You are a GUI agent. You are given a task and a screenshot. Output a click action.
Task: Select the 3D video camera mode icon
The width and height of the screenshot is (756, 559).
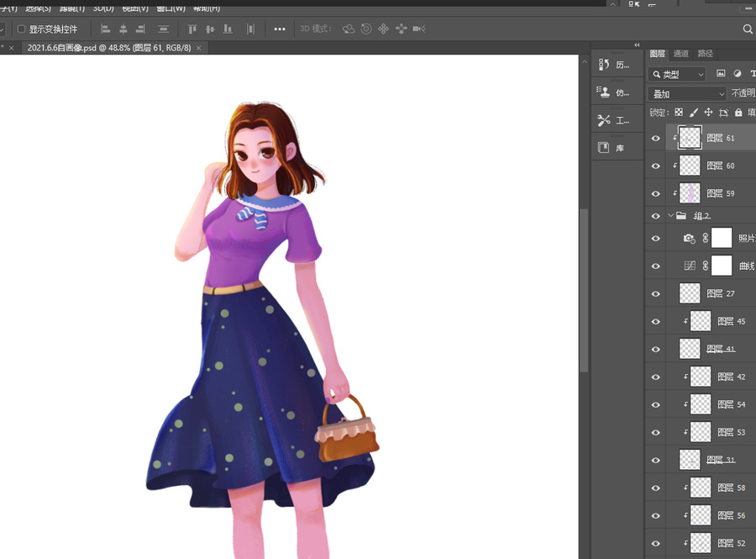418,29
